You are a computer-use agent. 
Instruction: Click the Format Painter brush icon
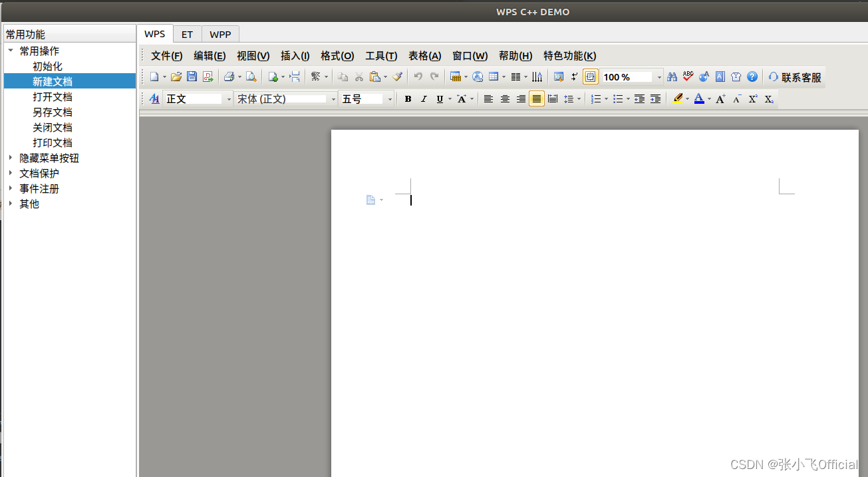point(398,77)
